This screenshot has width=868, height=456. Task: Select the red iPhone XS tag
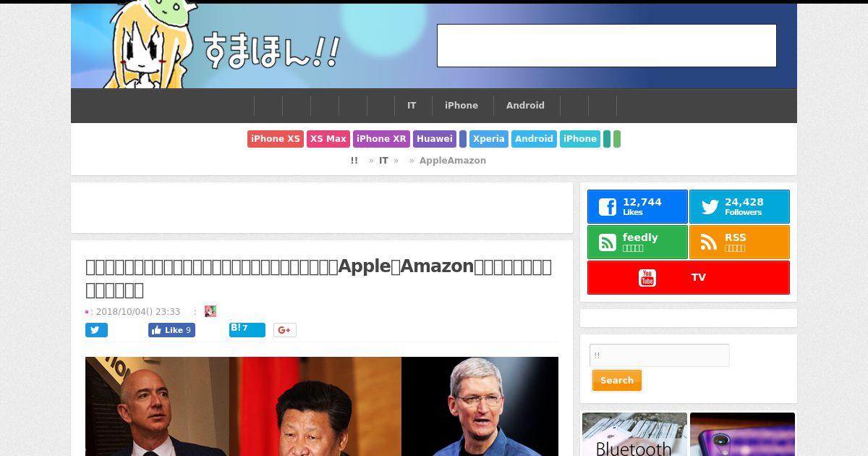click(276, 139)
